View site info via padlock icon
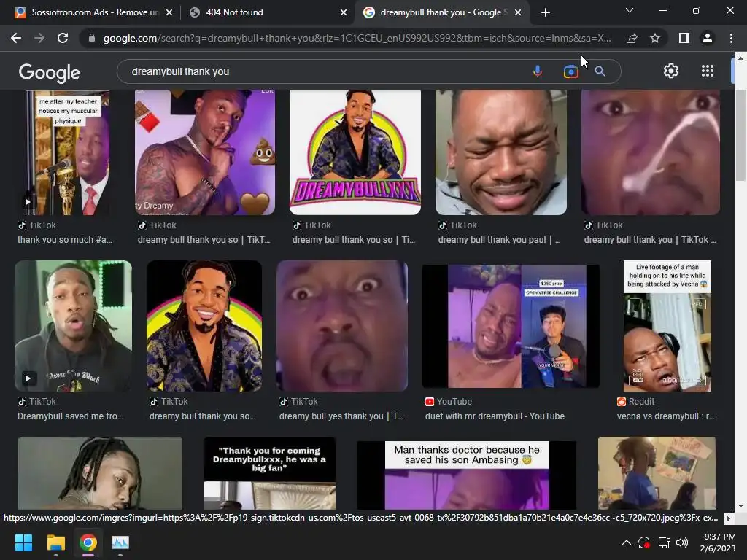This screenshot has width=747, height=560. pos(92,38)
